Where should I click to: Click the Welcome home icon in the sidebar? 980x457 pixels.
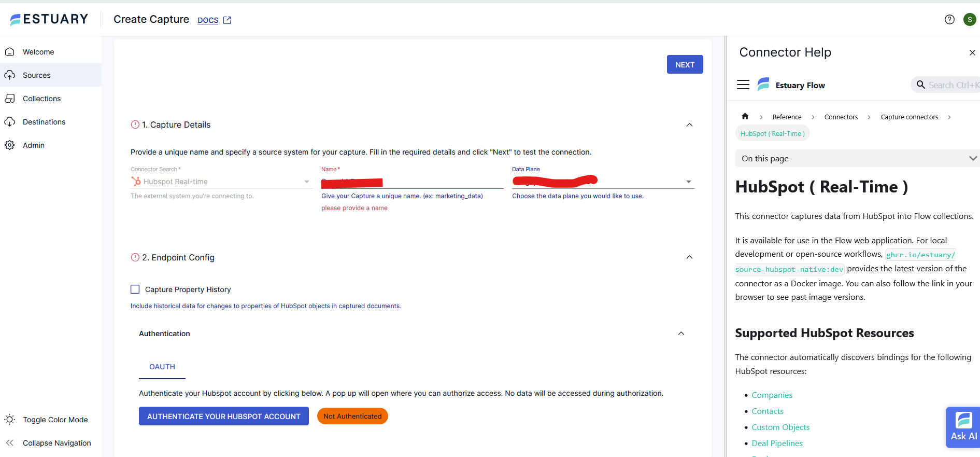[x=9, y=52]
